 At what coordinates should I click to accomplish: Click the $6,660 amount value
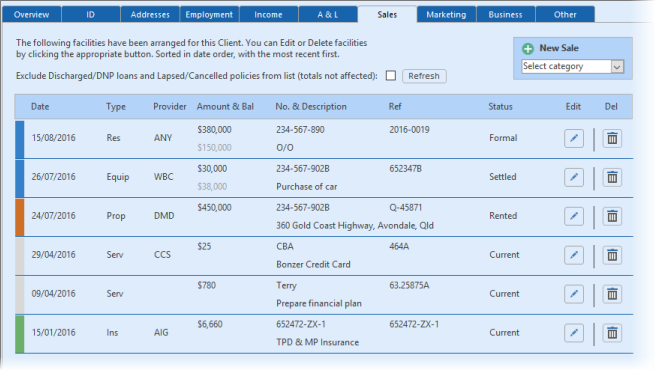(210, 325)
